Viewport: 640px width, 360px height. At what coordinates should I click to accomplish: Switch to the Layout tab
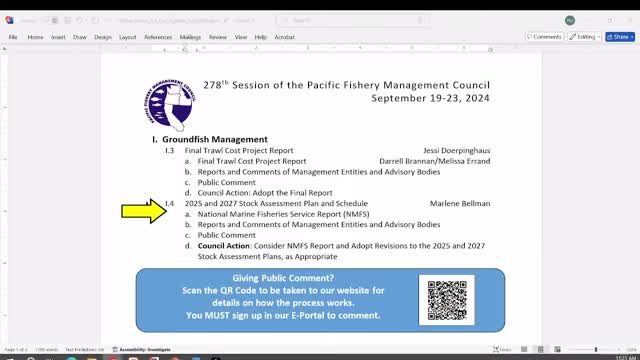[x=128, y=37]
